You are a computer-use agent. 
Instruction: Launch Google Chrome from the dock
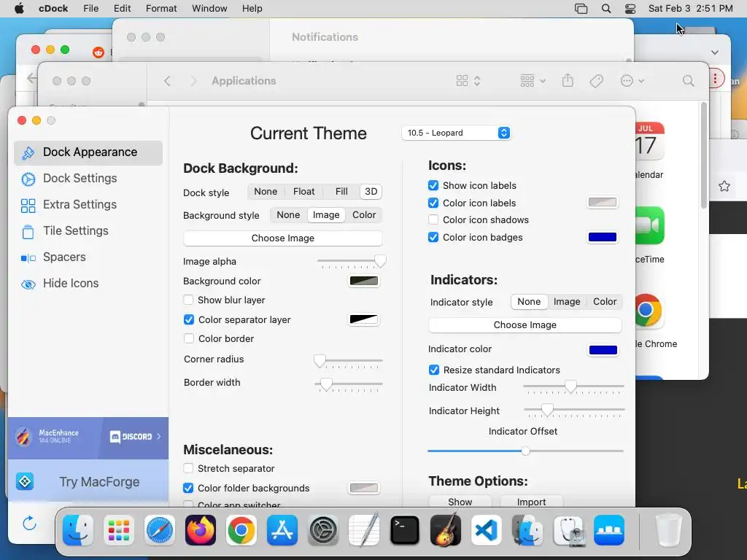(x=241, y=530)
